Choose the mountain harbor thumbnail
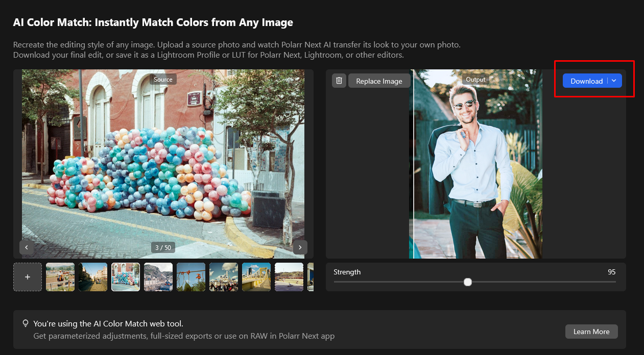The width and height of the screenshot is (644, 355). tap(158, 277)
